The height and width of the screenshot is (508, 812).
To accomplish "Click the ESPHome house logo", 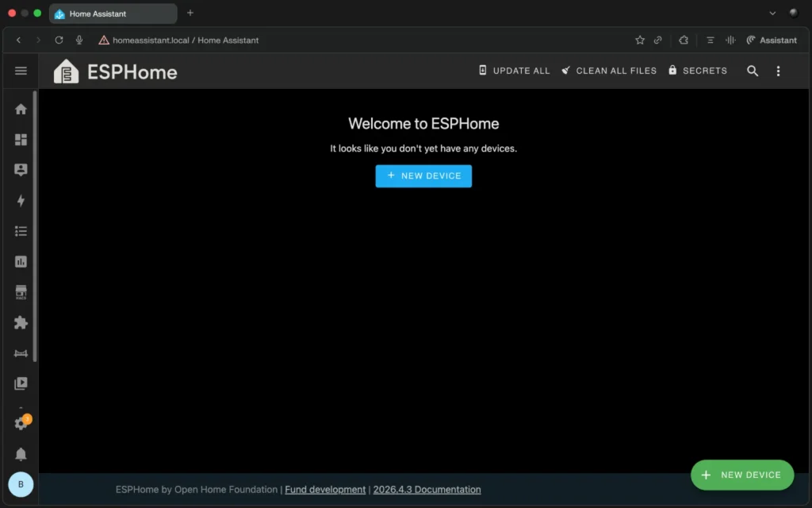I will pos(67,71).
